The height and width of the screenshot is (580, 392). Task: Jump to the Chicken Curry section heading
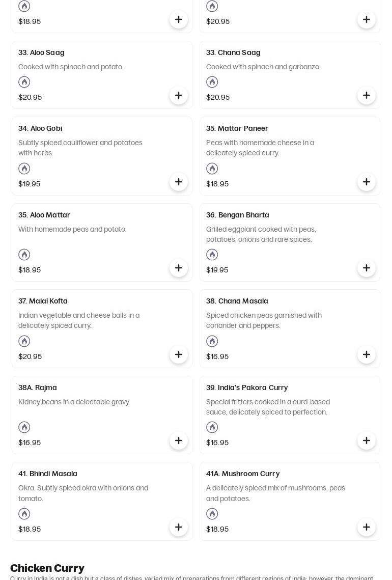[x=47, y=568]
